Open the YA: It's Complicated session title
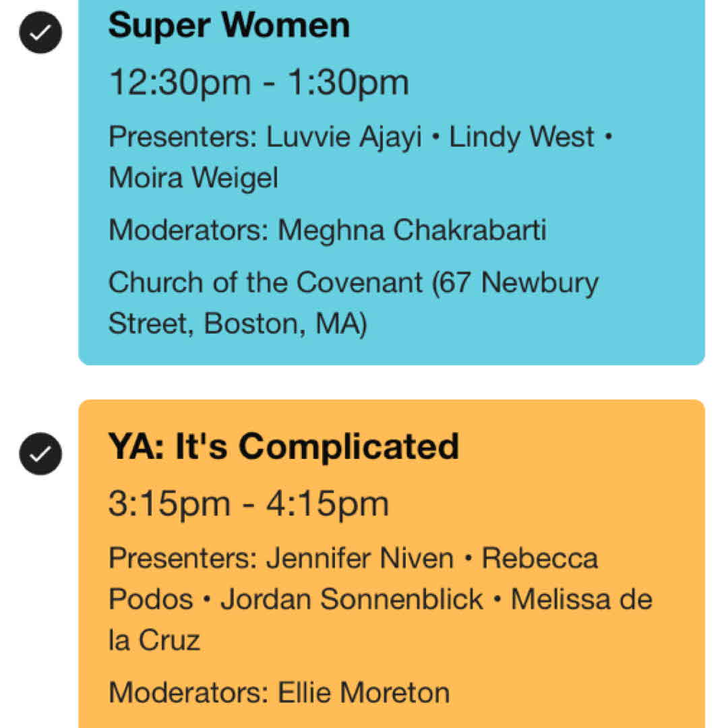728x728 pixels. point(283,447)
